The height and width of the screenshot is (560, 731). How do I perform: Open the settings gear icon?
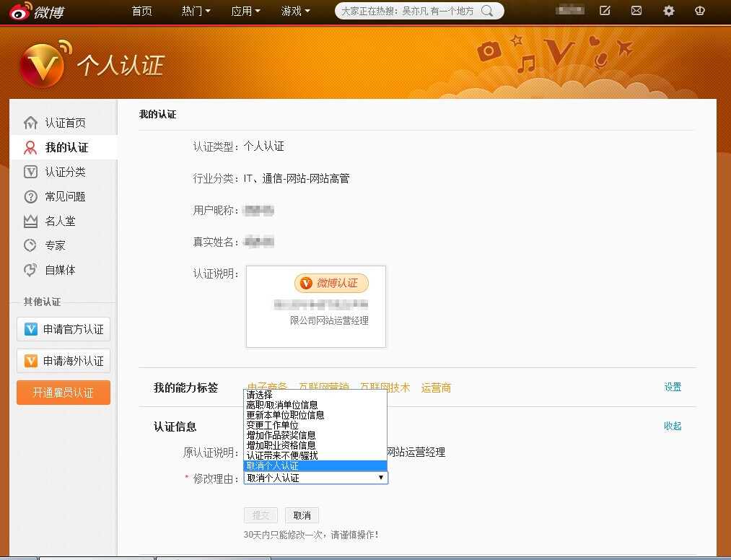coord(668,10)
